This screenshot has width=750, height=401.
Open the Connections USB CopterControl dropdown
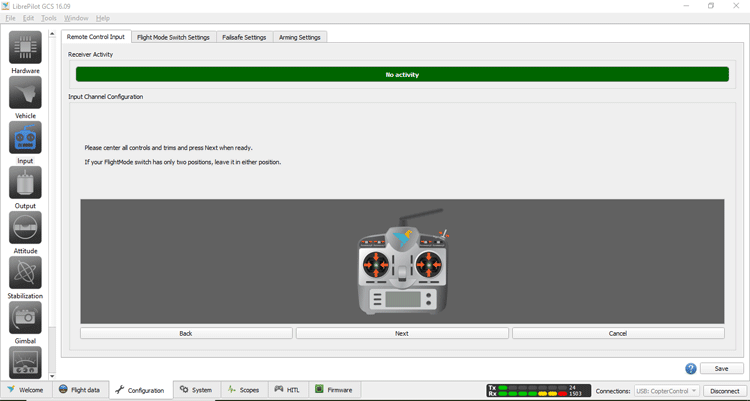(x=667, y=391)
